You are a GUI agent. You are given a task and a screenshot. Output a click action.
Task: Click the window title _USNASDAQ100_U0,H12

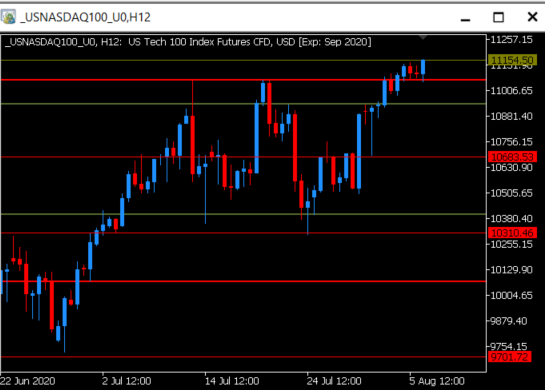click(86, 17)
